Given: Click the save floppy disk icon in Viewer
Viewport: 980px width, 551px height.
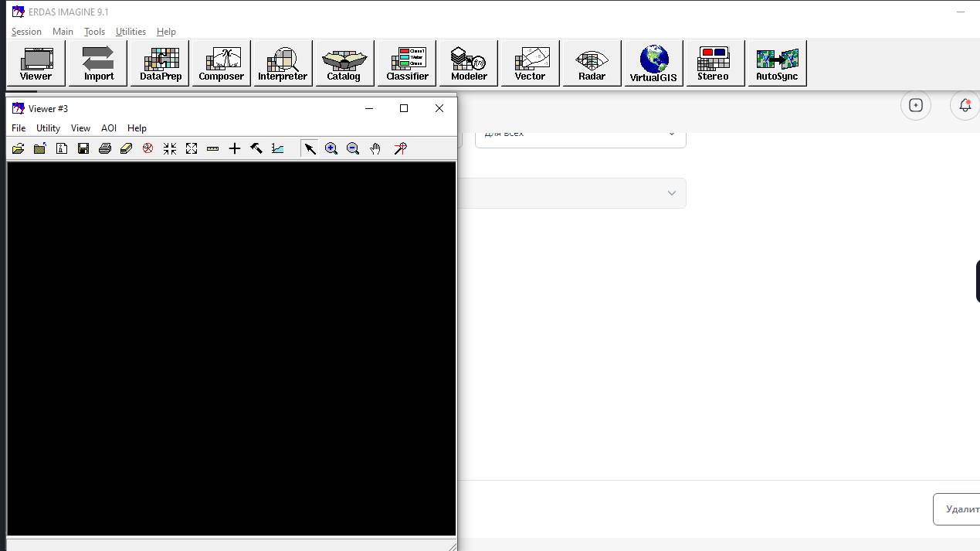Looking at the screenshot, I should (x=83, y=148).
